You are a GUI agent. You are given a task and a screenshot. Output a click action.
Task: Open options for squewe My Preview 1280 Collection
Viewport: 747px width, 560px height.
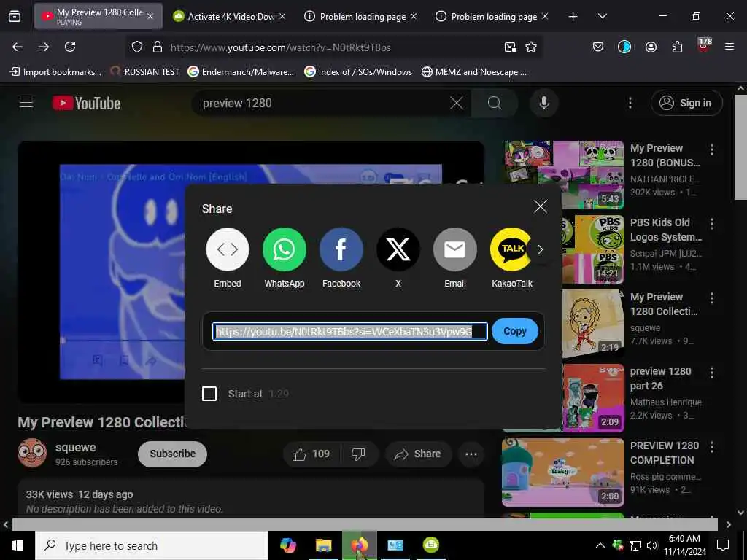tap(712, 298)
